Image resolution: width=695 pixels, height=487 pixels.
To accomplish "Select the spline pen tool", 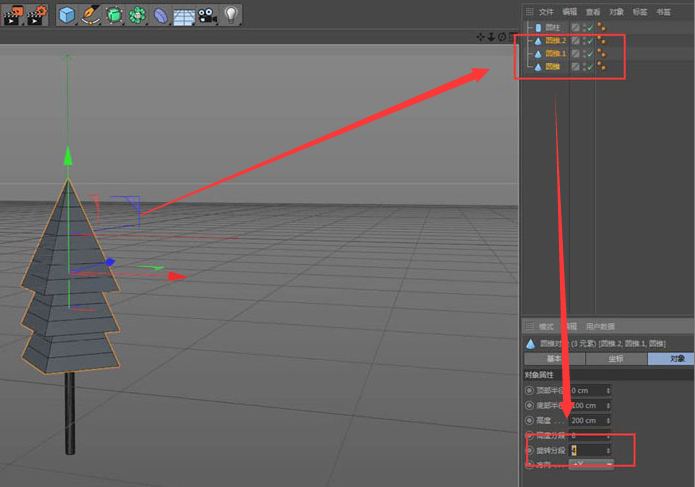I will click(x=91, y=14).
